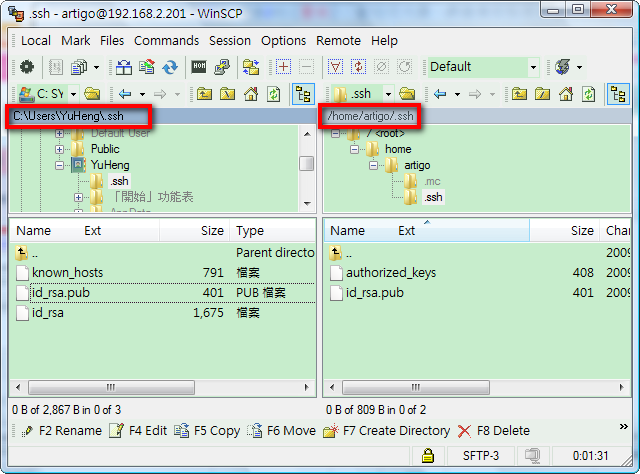
Task: Click F5 Copy button
Action: click(x=207, y=431)
